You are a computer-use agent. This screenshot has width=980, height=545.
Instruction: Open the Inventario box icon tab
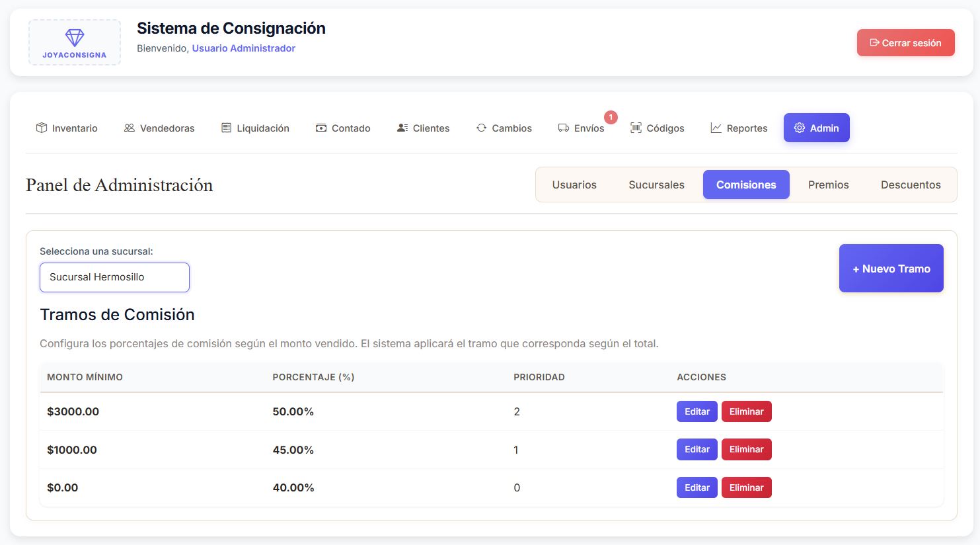tap(42, 128)
